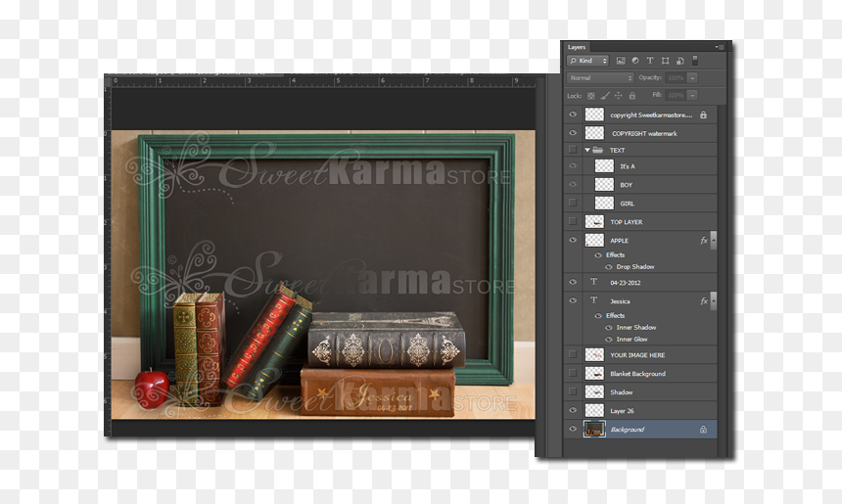Click fx icon on APPLE layer
This screenshot has height=504, width=842.
click(x=704, y=241)
